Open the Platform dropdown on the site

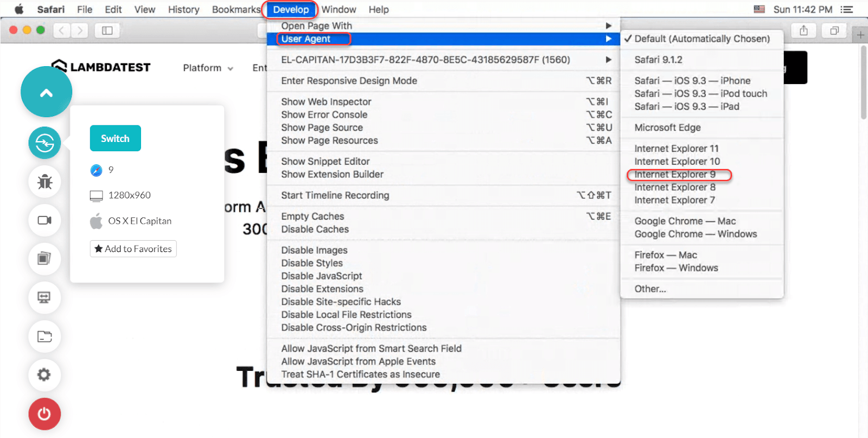pos(208,68)
